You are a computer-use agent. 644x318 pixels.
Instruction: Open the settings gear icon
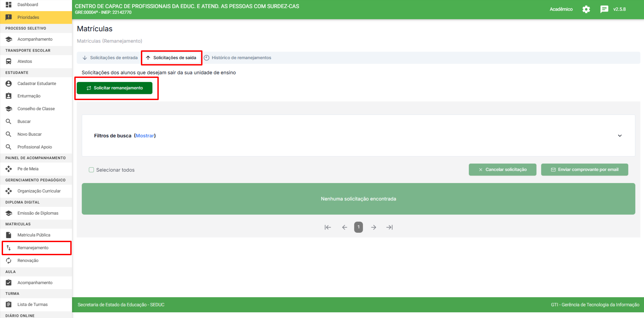586,9
